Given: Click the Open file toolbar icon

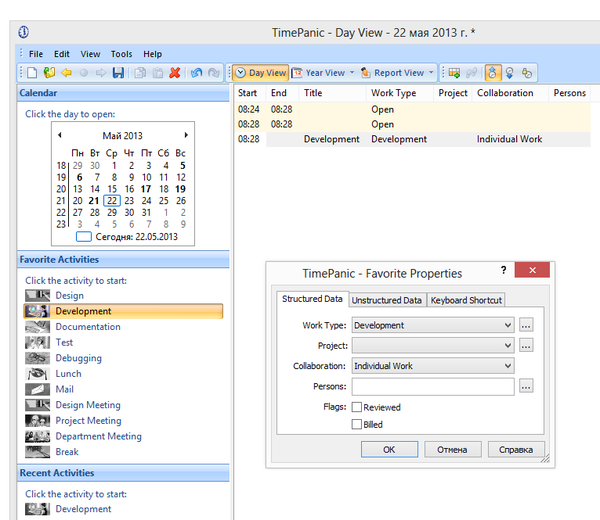Looking at the screenshot, I should tap(49, 73).
